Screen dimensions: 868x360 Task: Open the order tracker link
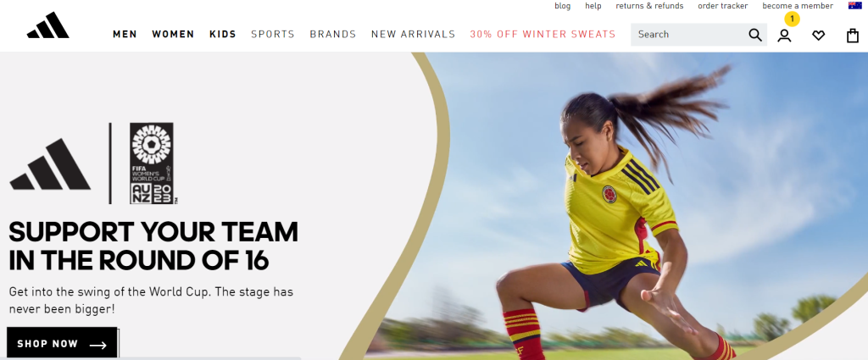(722, 6)
